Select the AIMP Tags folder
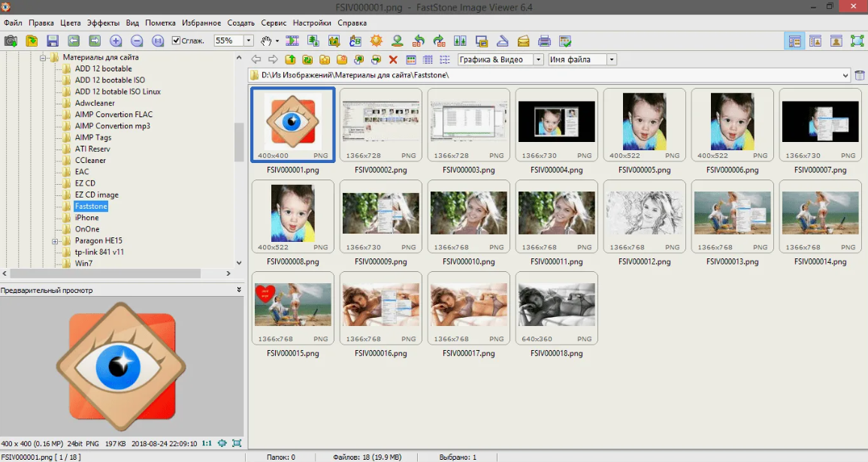The width and height of the screenshot is (868, 462). tap(93, 137)
